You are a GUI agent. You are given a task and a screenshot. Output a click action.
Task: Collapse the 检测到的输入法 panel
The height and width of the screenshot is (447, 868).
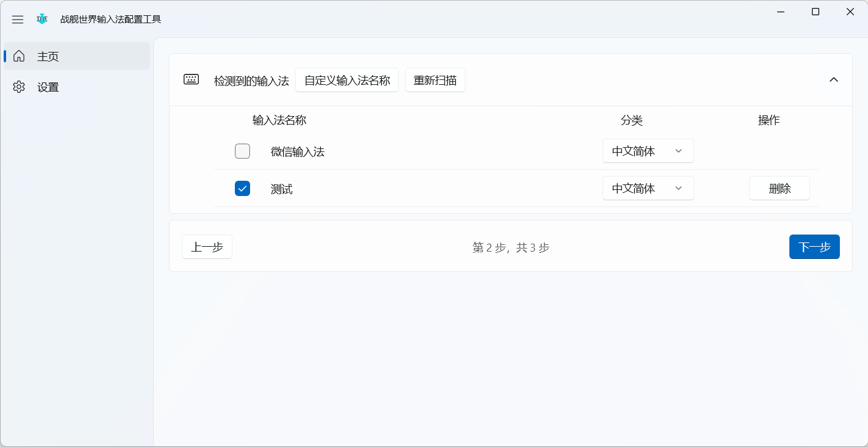(833, 80)
